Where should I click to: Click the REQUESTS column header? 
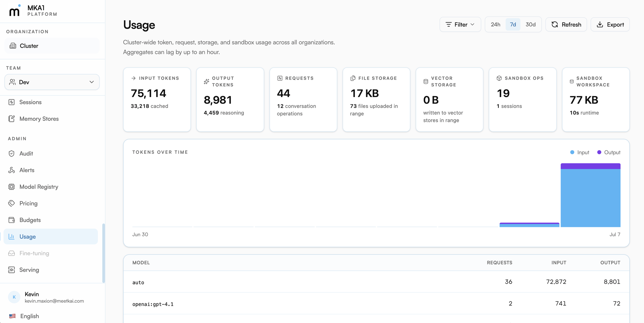(499, 263)
